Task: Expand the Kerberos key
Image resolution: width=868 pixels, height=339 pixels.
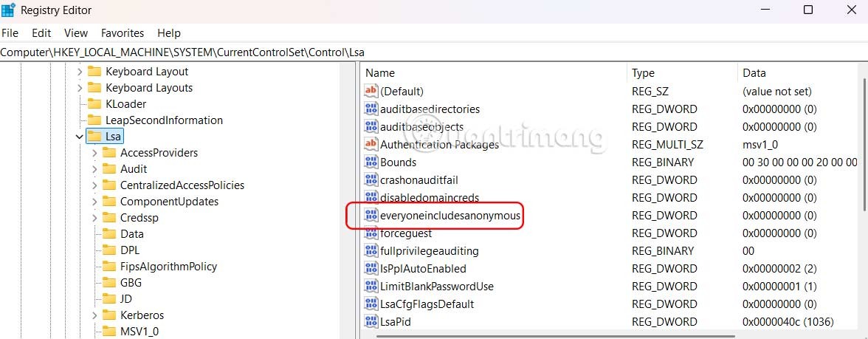Action: (94, 315)
